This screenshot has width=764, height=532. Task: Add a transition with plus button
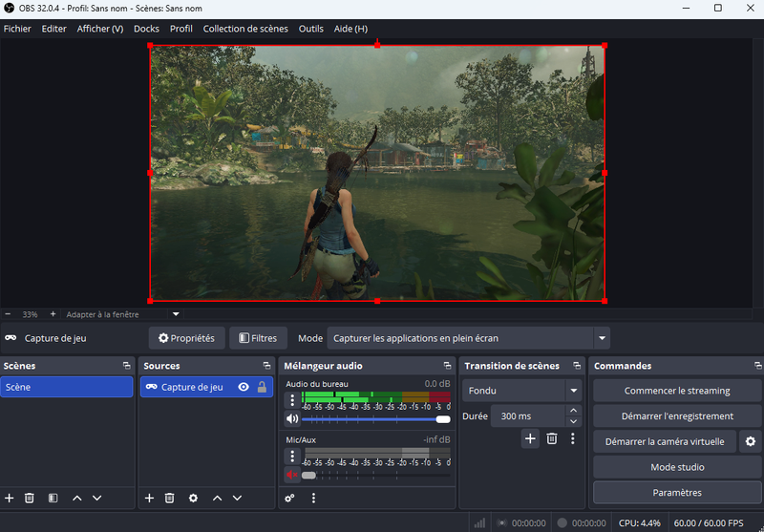click(x=530, y=438)
